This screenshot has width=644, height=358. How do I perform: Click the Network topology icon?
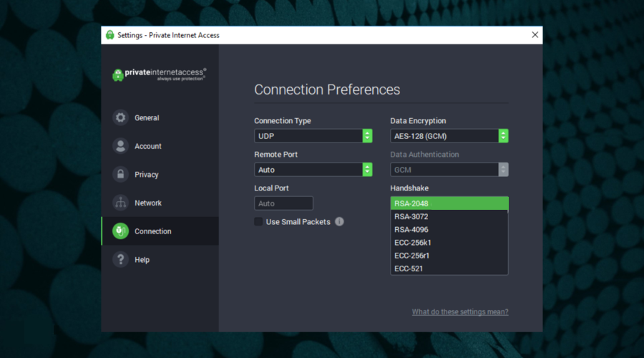pyautogui.click(x=120, y=203)
